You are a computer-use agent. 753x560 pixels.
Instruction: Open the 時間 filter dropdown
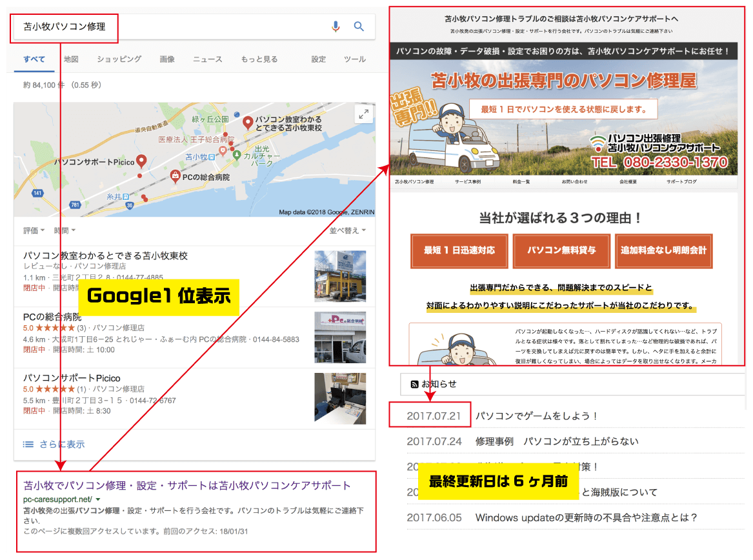pyautogui.click(x=65, y=230)
